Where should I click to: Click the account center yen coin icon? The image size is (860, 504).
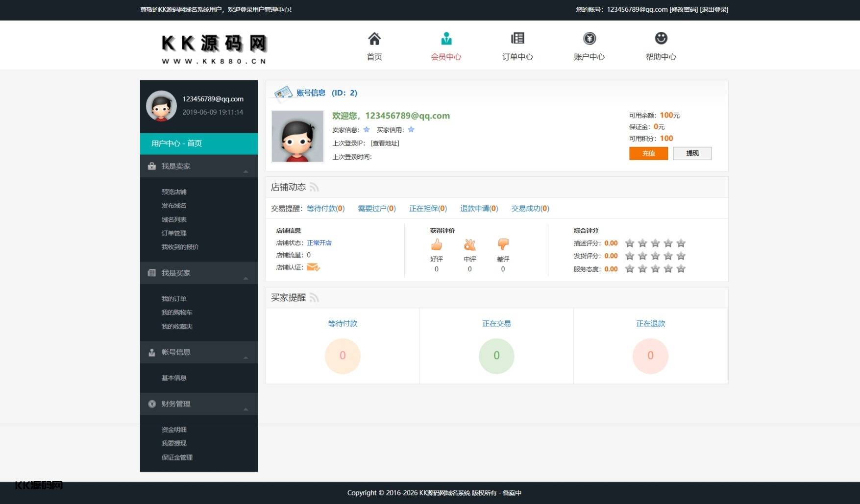(x=589, y=38)
